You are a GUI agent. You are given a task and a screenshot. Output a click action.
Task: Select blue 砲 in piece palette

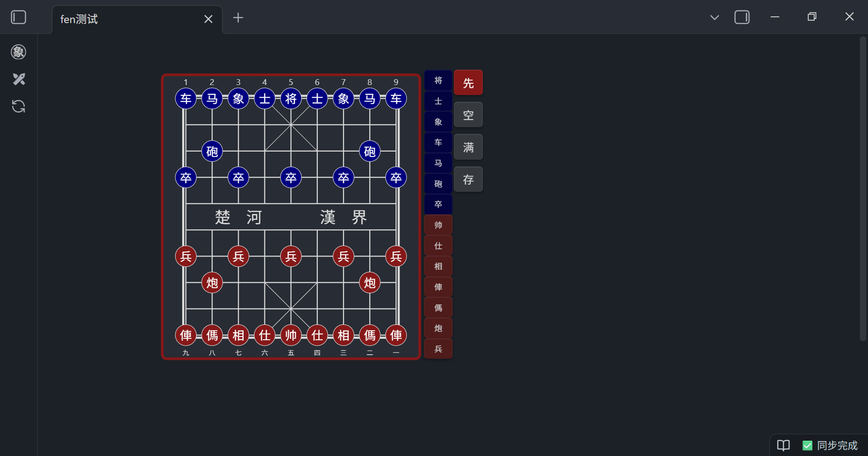tap(438, 184)
